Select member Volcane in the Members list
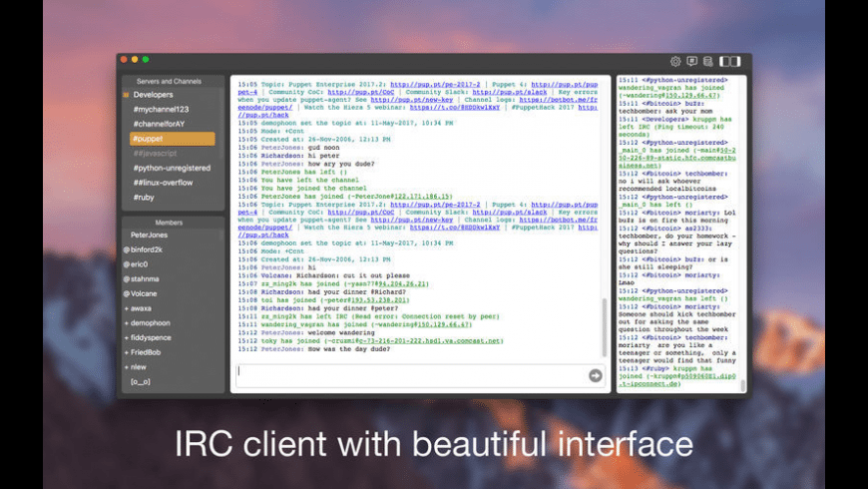 tap(144, 293)
